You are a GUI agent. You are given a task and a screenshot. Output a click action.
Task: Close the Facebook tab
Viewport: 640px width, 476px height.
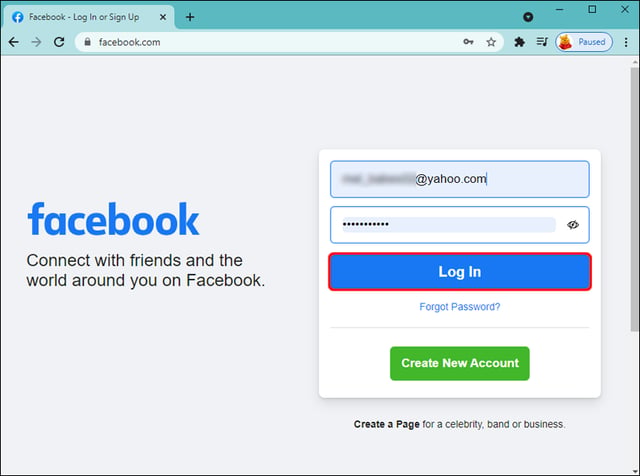pyautogui.click(x=162, y=17)
